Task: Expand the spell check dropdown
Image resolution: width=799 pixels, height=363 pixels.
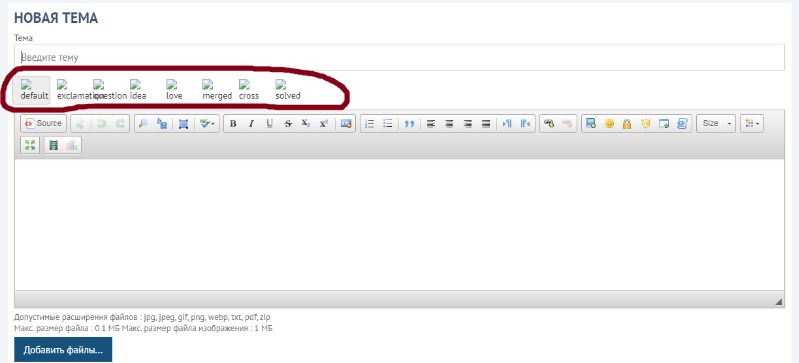Action: [x=206, y=123]
